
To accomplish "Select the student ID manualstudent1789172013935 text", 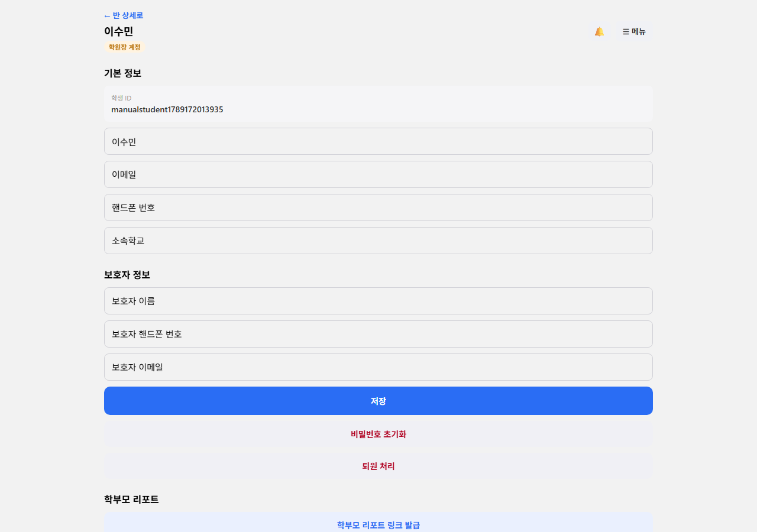I will pos(167,109).
